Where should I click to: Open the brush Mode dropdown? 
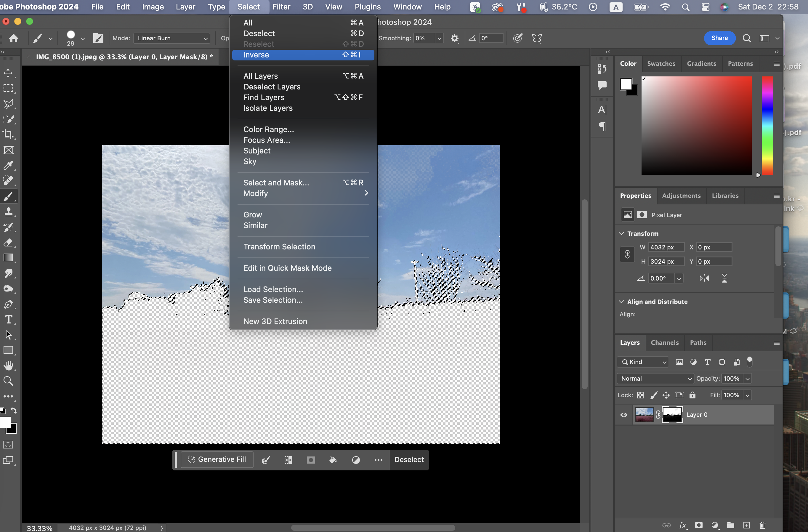172,39
